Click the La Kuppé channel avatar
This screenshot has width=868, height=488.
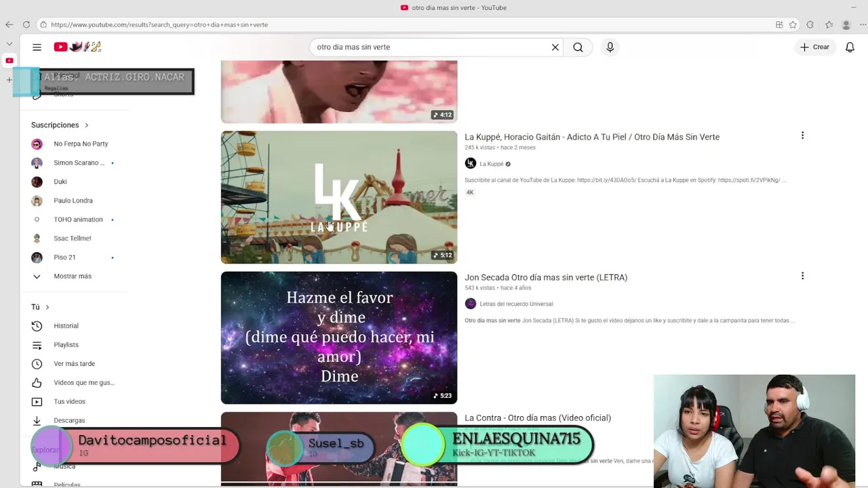point(471,163)
